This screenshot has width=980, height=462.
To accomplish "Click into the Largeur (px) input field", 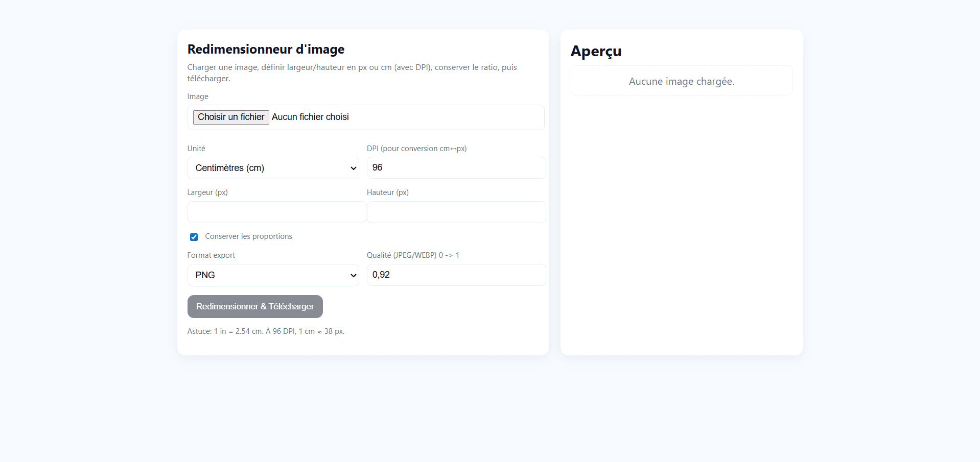I will click(x=276, y=212).
